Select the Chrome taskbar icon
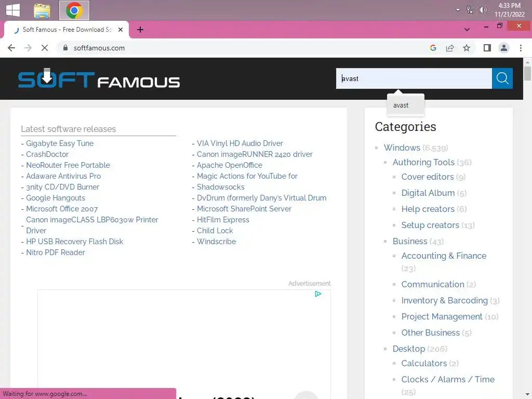Viewport: 532px width, 399px height. click(x=74, y=10)
